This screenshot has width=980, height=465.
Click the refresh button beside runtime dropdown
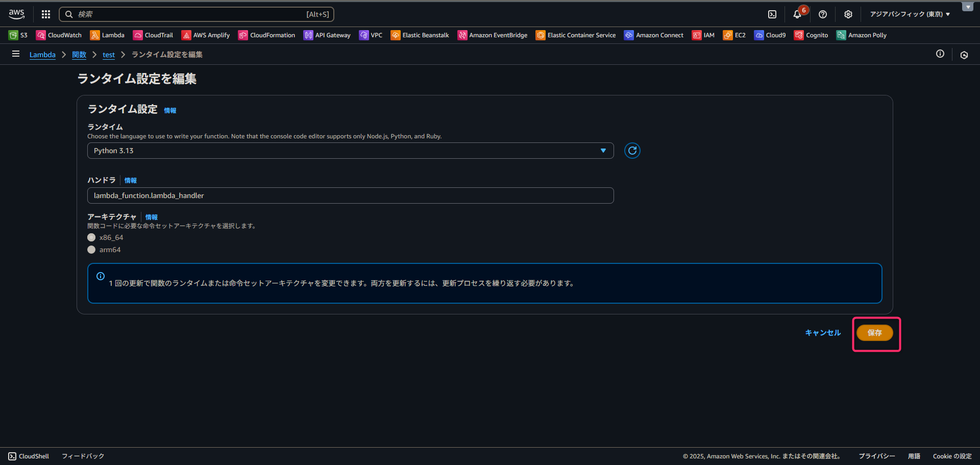coord(632,151)
